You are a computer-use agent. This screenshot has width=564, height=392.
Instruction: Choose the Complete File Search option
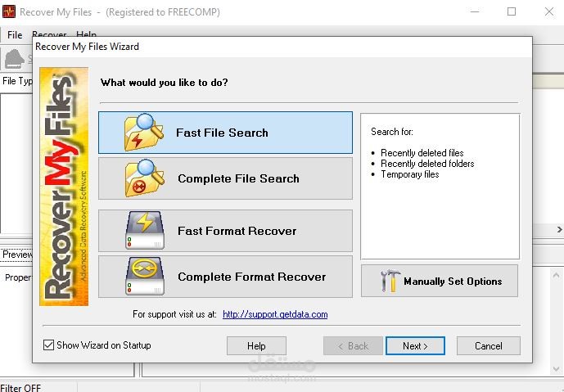click(225, 178)
